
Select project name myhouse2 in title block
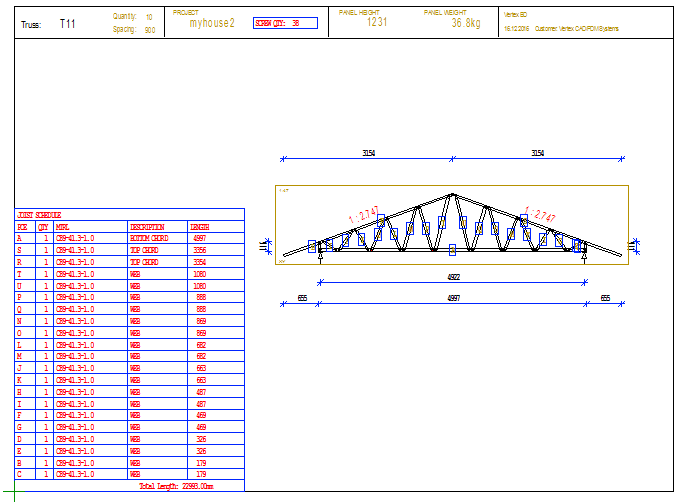coord(212,23)
